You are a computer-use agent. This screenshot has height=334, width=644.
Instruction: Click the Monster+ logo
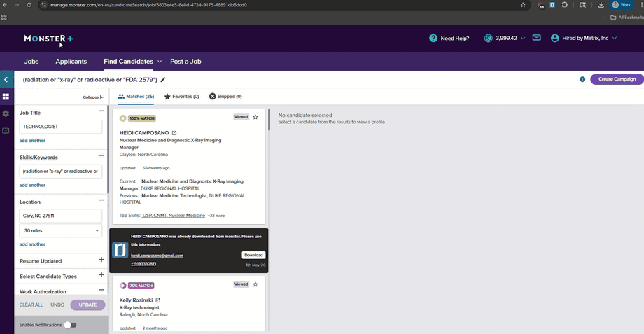tap(48, 39)
